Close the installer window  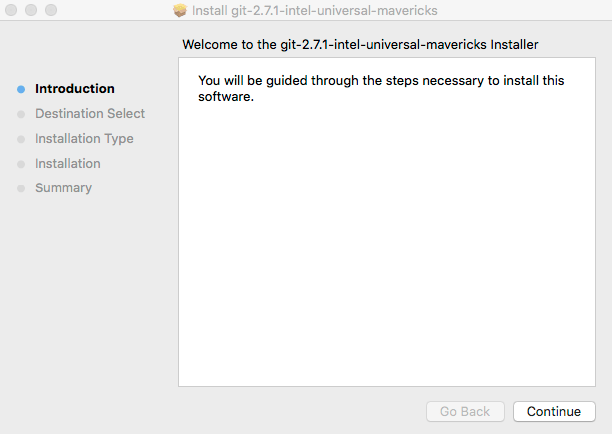12,11
